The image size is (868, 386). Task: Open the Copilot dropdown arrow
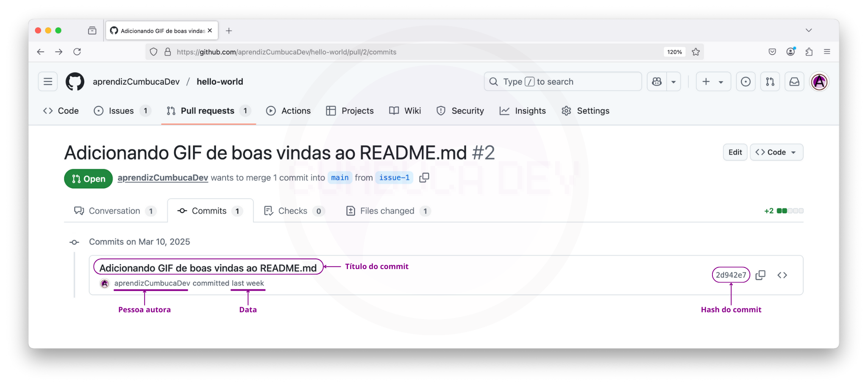tap(673, 82)
